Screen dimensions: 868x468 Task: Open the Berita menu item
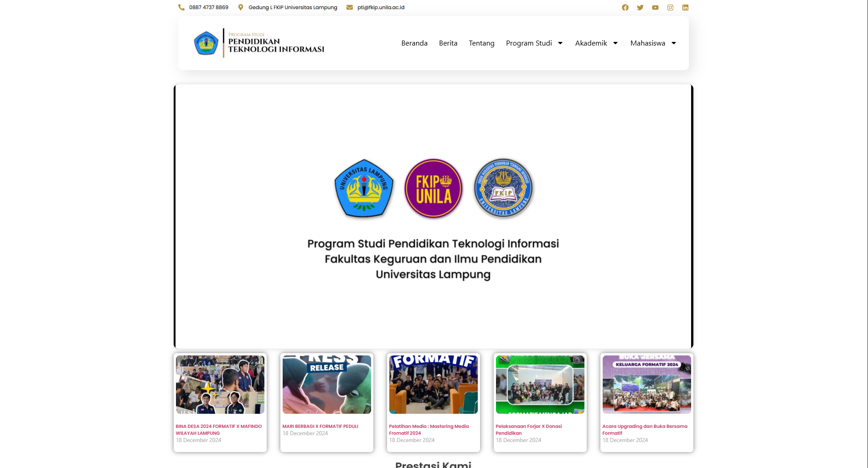click(448, 43)
